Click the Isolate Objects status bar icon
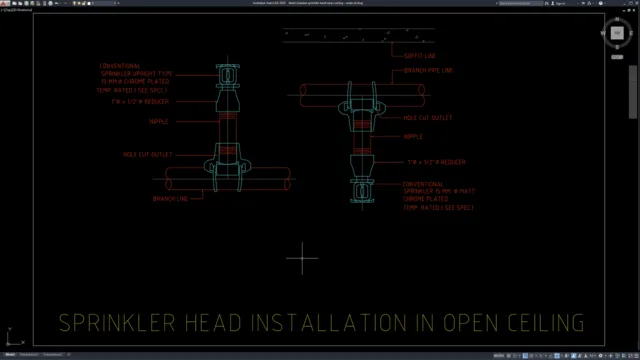This screenshot has height=360, width=640. [617, 356]
